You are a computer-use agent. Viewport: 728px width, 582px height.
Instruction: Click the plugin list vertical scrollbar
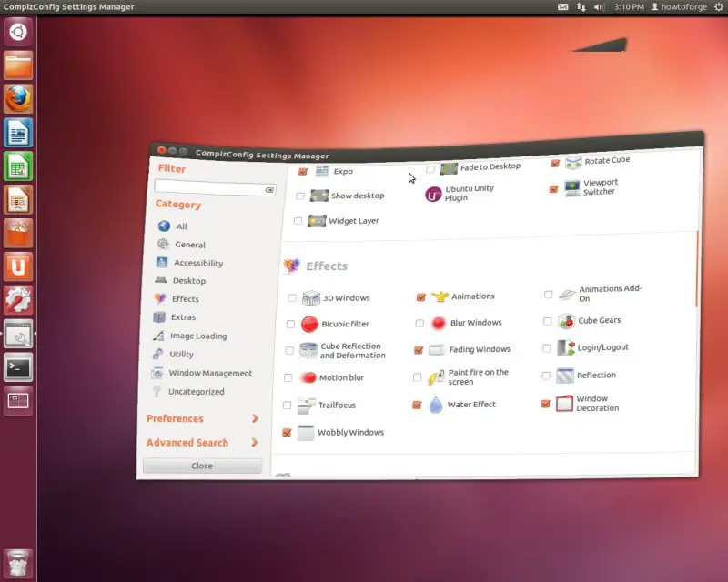click(x=696, y=269)
